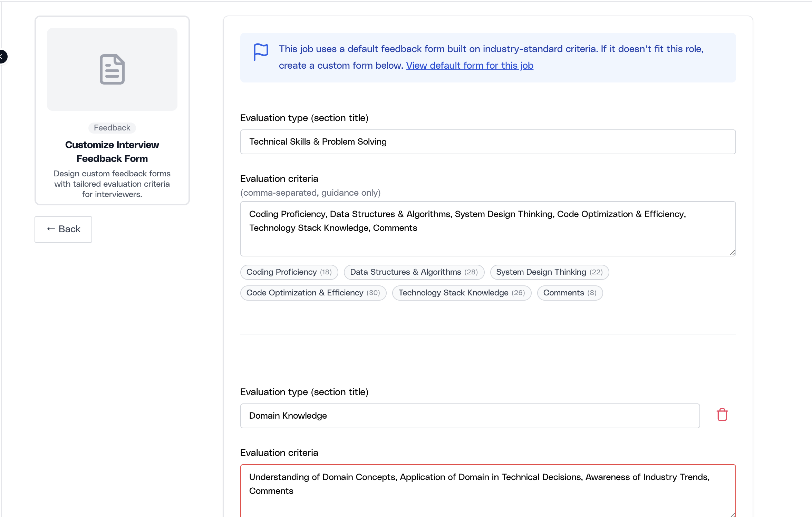Click the 'Comments (8)' criterion tag
This screenshot has width=812, height=517.
570,293
